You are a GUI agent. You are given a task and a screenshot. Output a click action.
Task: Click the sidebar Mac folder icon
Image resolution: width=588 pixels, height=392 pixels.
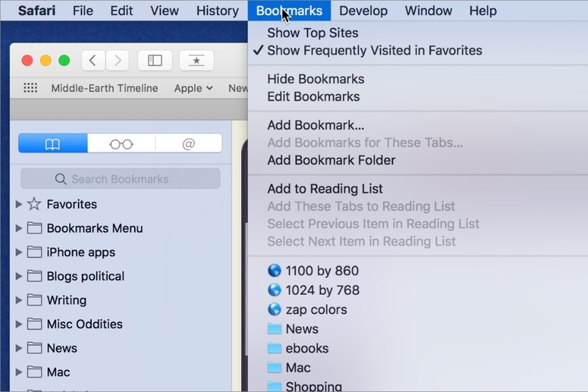(x=35, y=372)
